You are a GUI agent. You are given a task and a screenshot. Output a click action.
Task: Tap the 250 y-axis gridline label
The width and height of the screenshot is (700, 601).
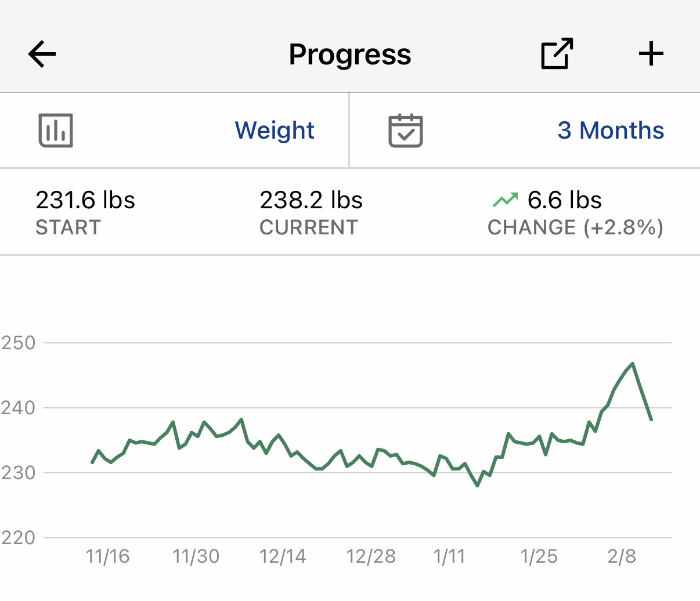18,342
